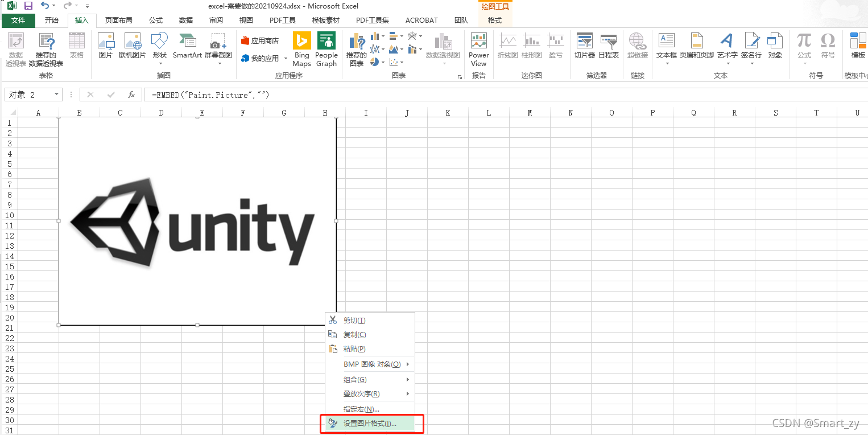Viewport: 868px width, 435px height.
Task: Switch to the Page Layout tab
Action: 118,20
